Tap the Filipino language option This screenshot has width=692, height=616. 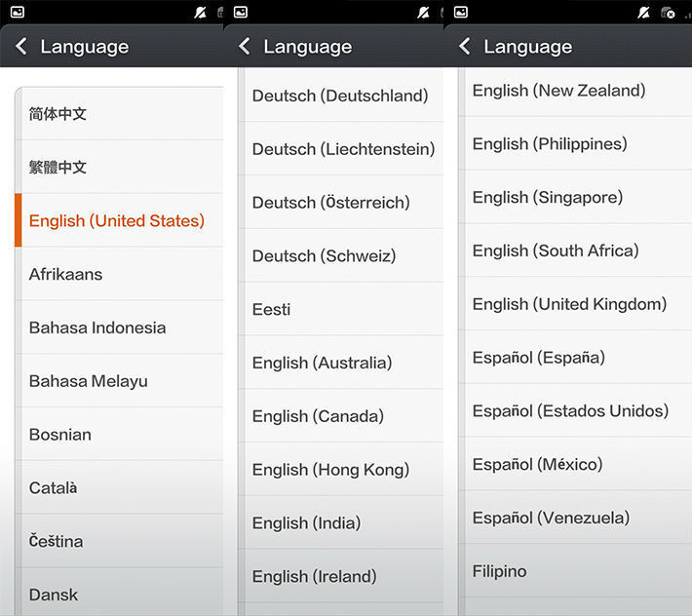tap(500, 571)
